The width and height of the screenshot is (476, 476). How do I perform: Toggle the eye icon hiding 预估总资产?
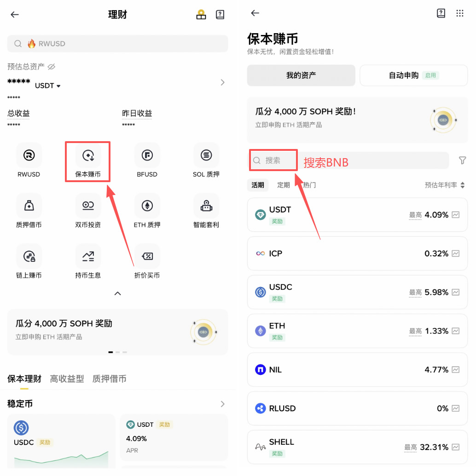[x=52, y=67]
